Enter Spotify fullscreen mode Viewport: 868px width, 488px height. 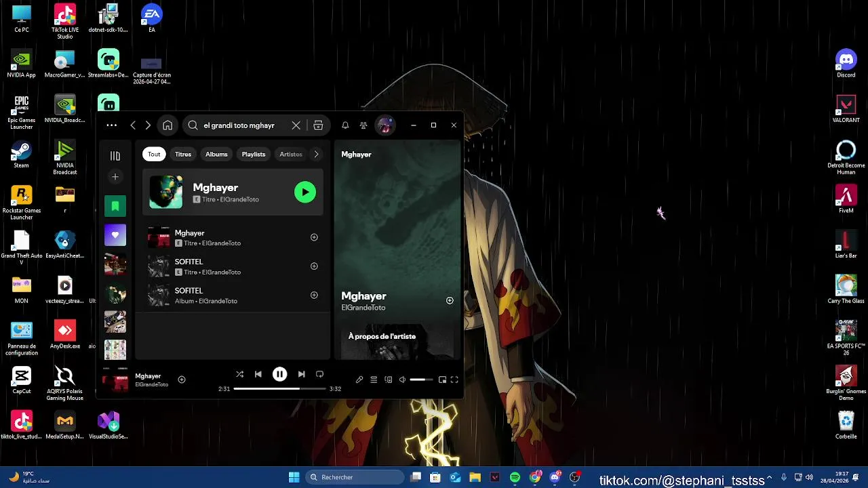(454, 380)
